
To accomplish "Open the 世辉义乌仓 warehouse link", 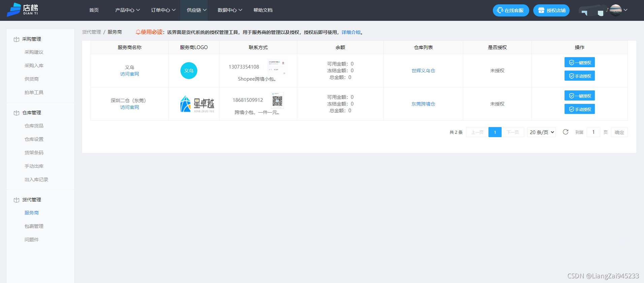I will click(423, 71).
